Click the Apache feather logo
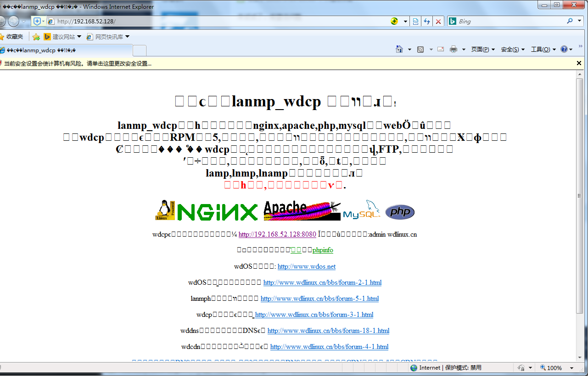Image resolution: width=588 pixels, height=376 pixels. [302, 210]
